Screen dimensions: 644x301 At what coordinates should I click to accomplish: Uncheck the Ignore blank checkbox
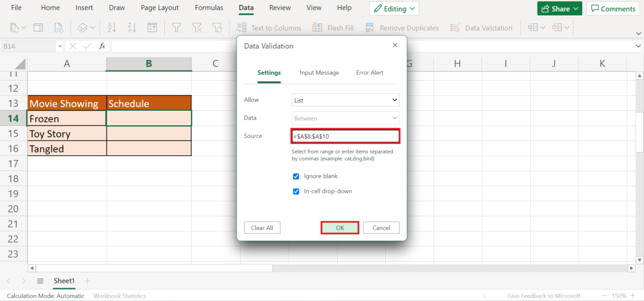(x=296, y=176)
